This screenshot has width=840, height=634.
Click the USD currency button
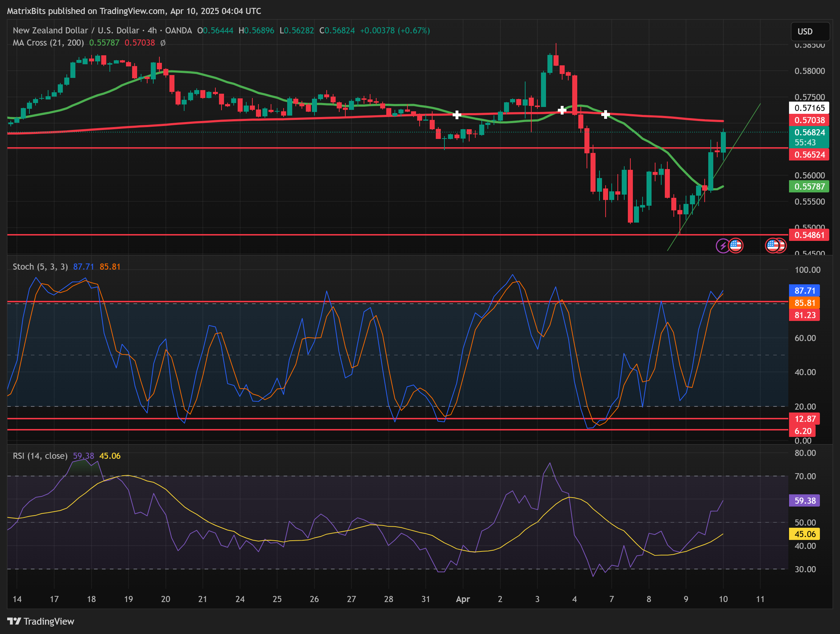[x=810, y=32]
